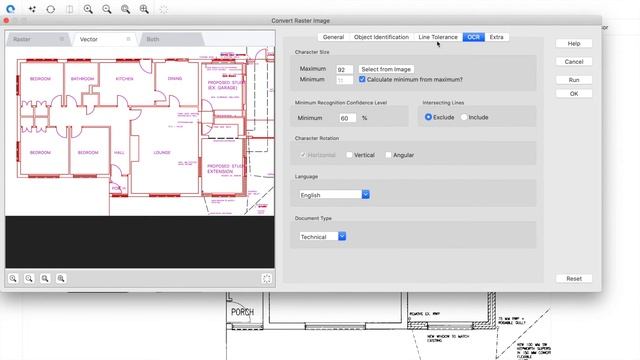Click zoom out icon in main toolbar

click(x=107, y=9)
